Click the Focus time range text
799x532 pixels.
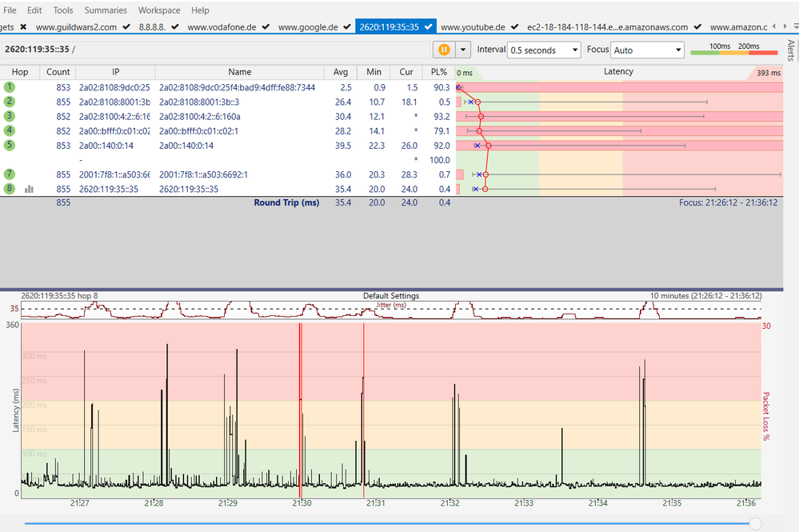[726, 202]
